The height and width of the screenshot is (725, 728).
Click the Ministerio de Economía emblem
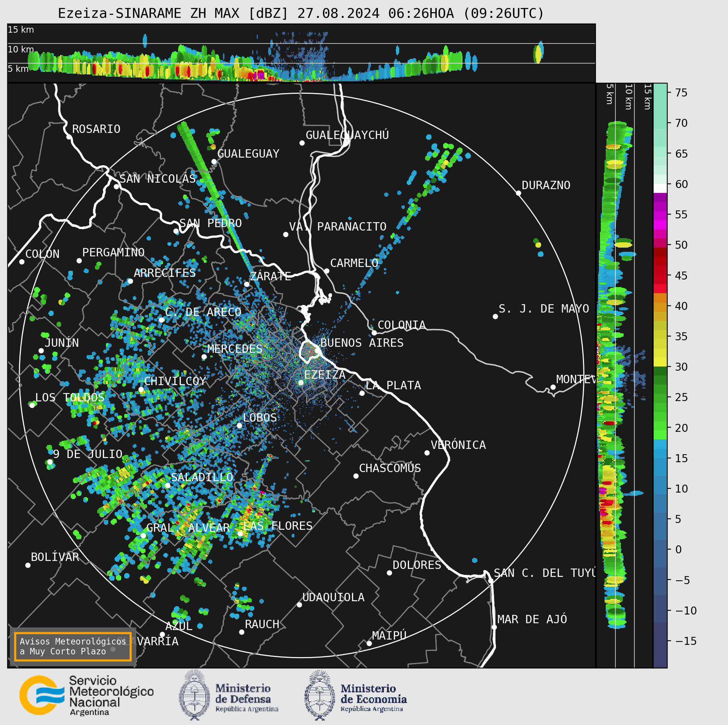pyautogui.click(x=320, y=696)
